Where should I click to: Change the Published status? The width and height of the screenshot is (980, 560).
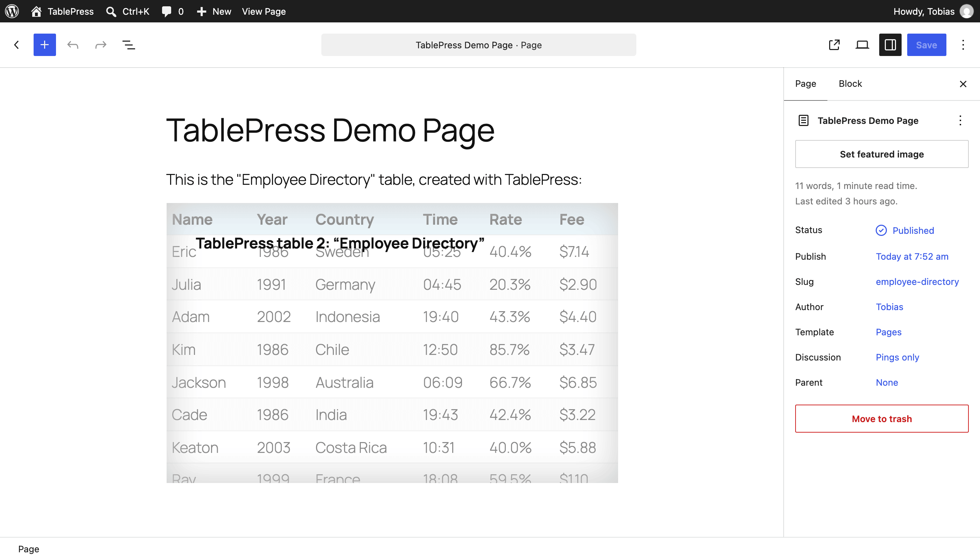pyautogui.click(x=905, y=230)
